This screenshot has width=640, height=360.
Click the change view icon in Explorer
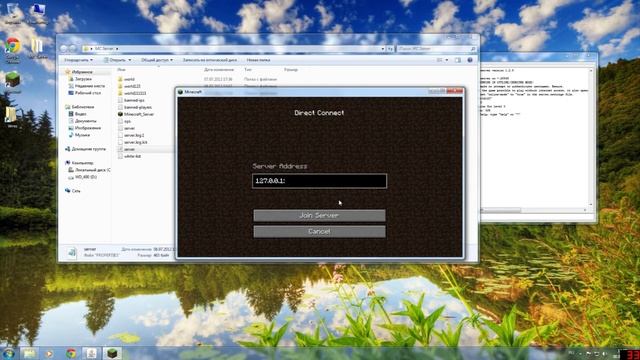(x=440, y=60)
